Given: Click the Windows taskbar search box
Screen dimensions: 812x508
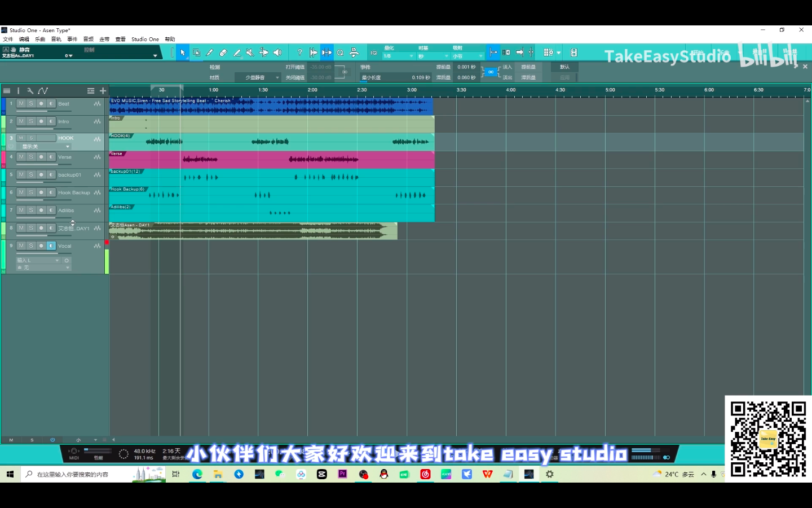Looking at the screenshot, I should click(x=93, y=474).
